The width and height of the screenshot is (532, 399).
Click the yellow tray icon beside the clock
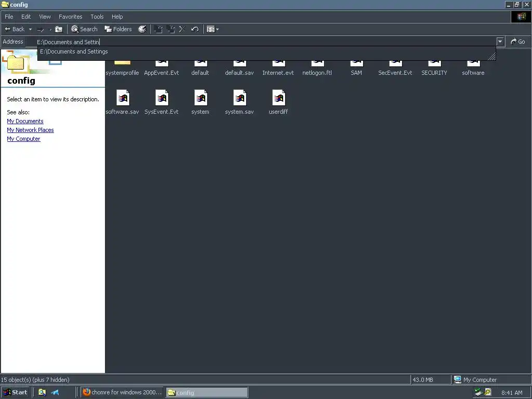pos(488,392)
